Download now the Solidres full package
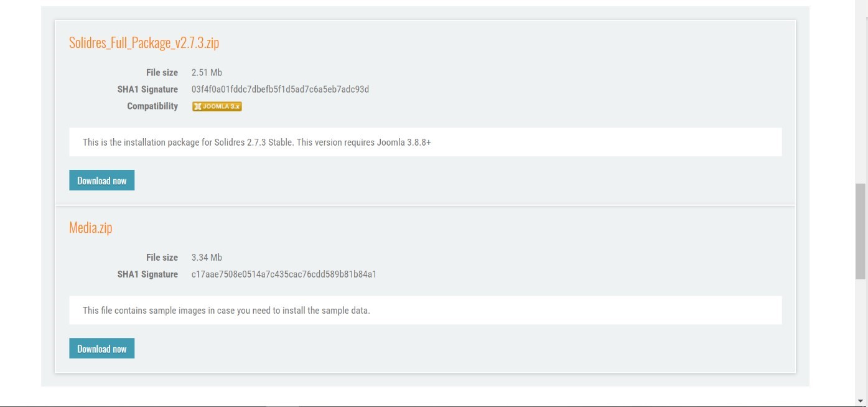 click(101, 180)
